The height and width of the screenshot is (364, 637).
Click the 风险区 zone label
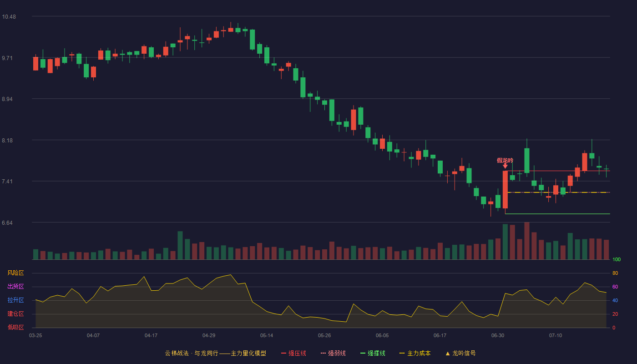pyautogui.click(x=15, y=273)
